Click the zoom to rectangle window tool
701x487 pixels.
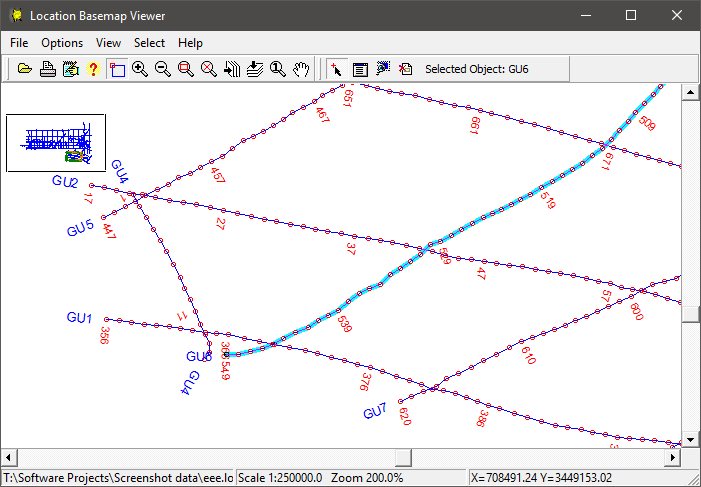coord(117,69)
